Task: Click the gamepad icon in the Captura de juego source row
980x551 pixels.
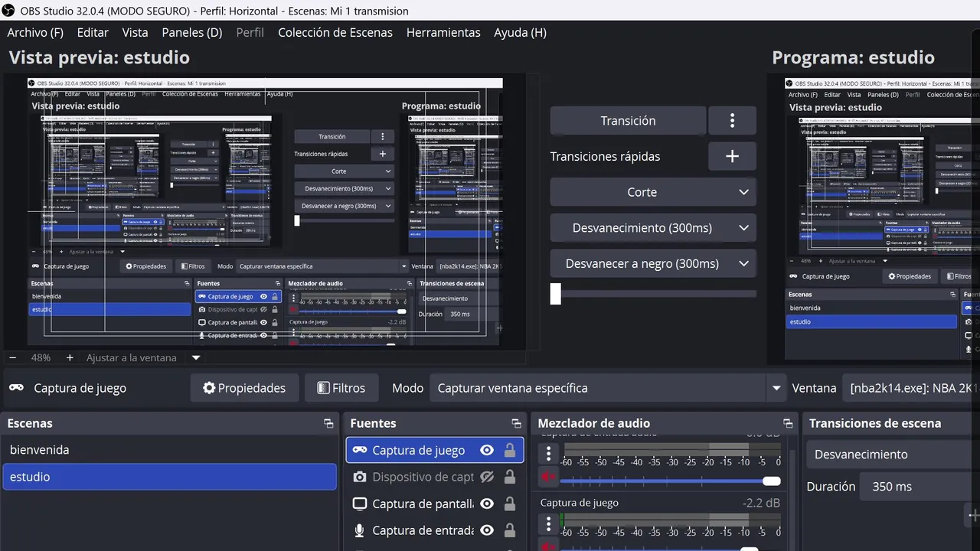Action: coord(359,450)
